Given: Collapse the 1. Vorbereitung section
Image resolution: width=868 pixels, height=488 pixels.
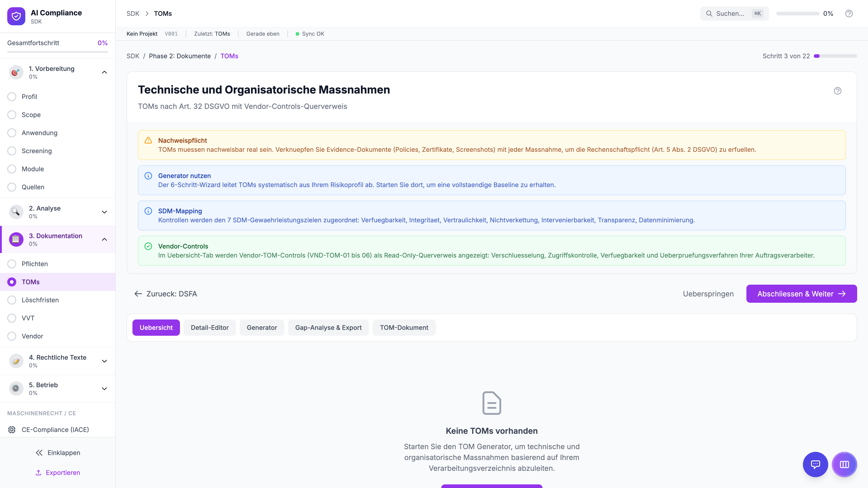Looking at the screenshot, I should pos(104,72).
